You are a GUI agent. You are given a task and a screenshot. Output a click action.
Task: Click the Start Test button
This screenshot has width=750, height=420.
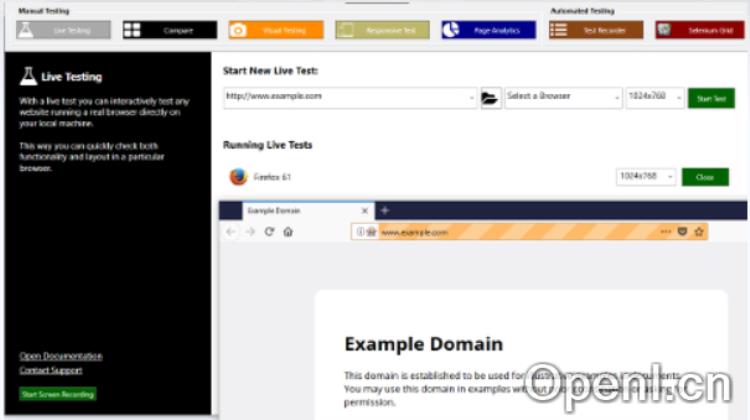711,99
